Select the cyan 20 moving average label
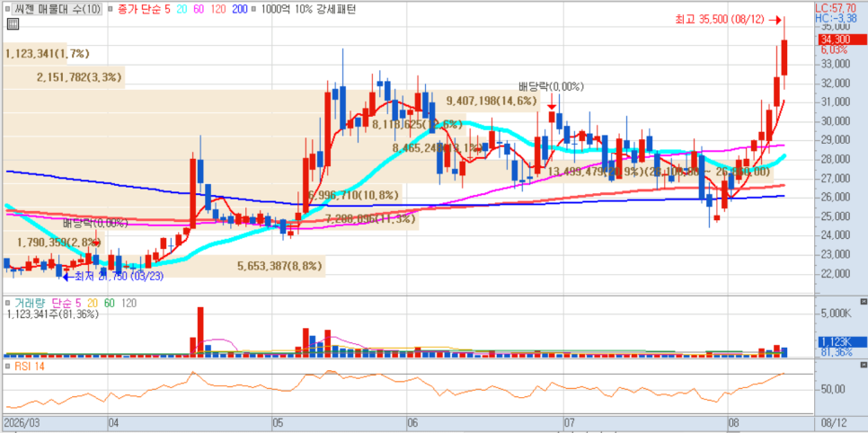The image size is (868, 433). tap(181, 9)
